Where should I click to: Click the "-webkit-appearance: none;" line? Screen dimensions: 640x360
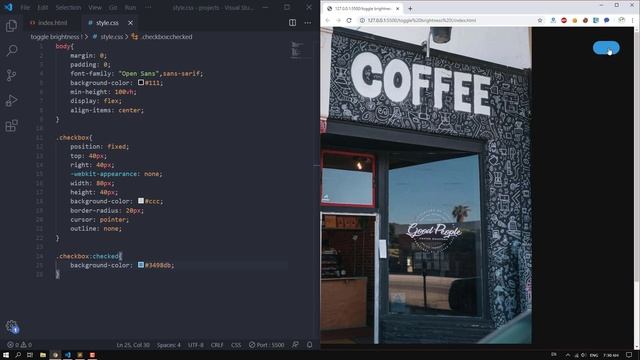[116, 173]
